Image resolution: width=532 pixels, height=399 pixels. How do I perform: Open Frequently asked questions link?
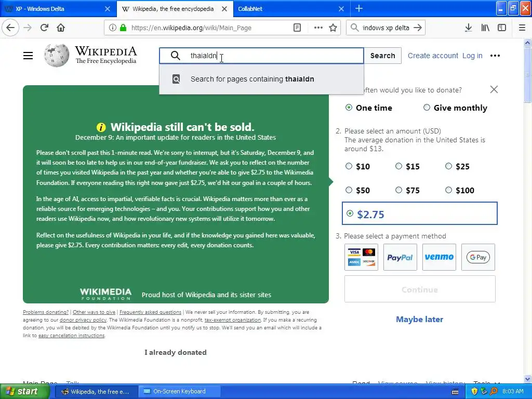click(x=150, y=312)
